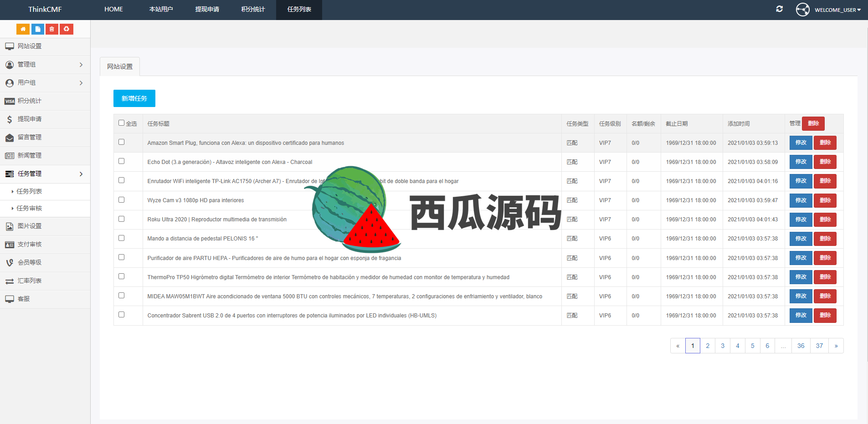The image size is (868, 424).
Task: Click the previous page « arrow
Action: tap(678, 346)
